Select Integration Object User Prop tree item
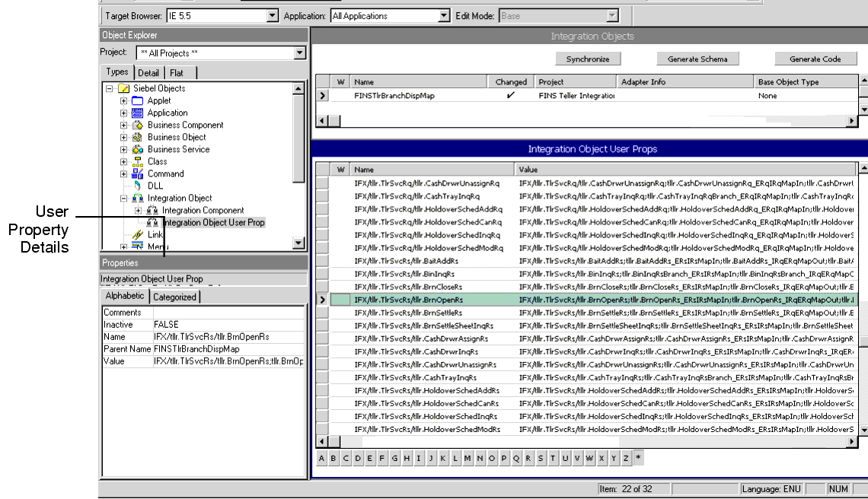868x499 pixels. (213, 222)
